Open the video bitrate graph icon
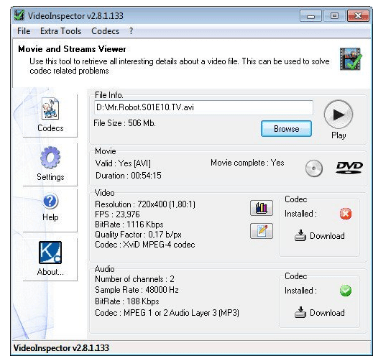Viewport: 377px width, 362px height. pyautogui.click(x=261, y=208)
